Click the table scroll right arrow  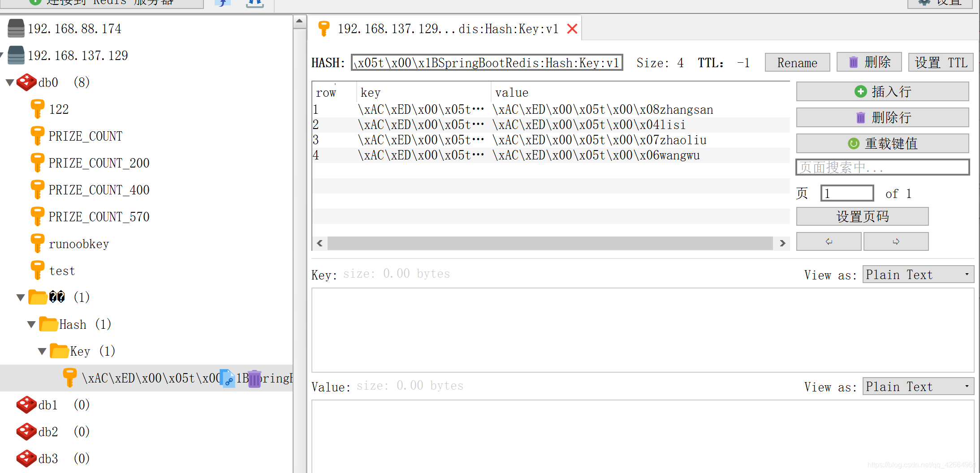click(x=782, y=243)
